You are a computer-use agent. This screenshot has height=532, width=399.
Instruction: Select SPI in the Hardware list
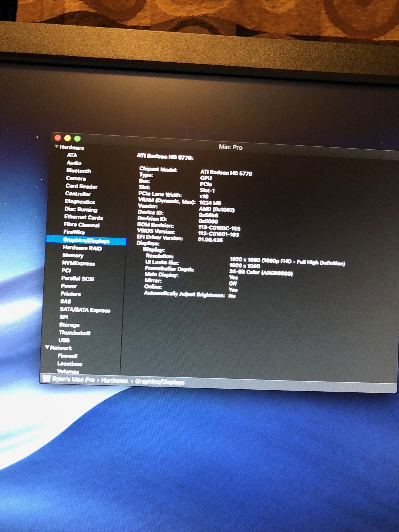(x=64, y=317)
